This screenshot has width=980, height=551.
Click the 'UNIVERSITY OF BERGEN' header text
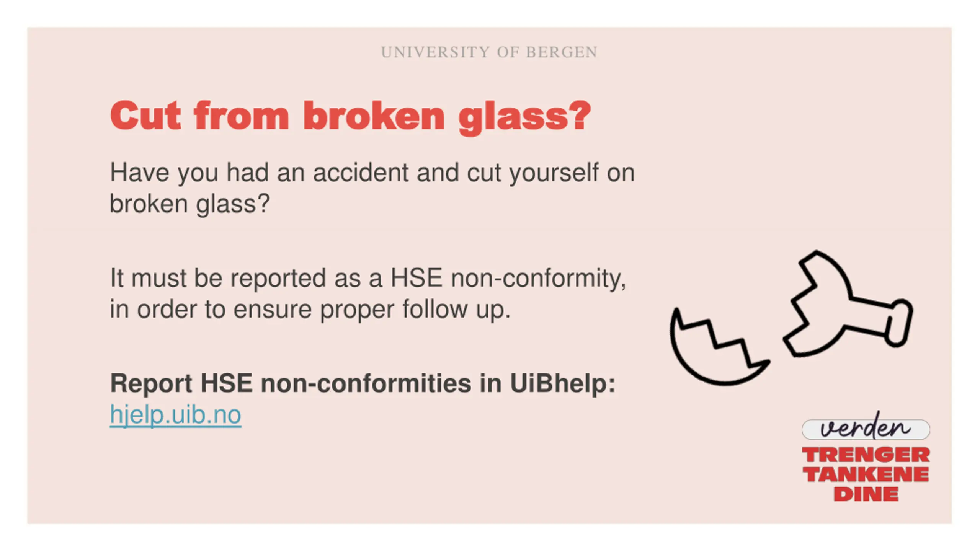[x=489, y=52]
